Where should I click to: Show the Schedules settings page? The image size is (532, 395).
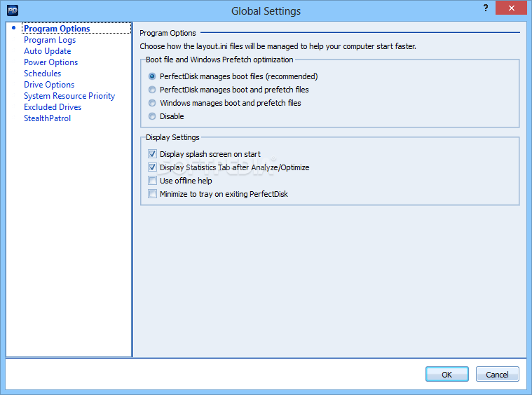point(43,74)
